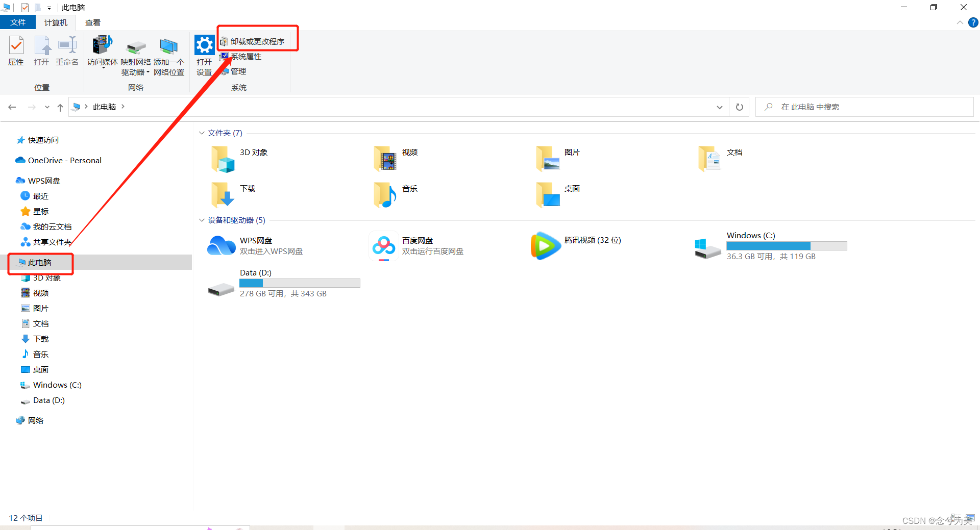Select the 下载 folder icon in main pane

click(223, 195)
